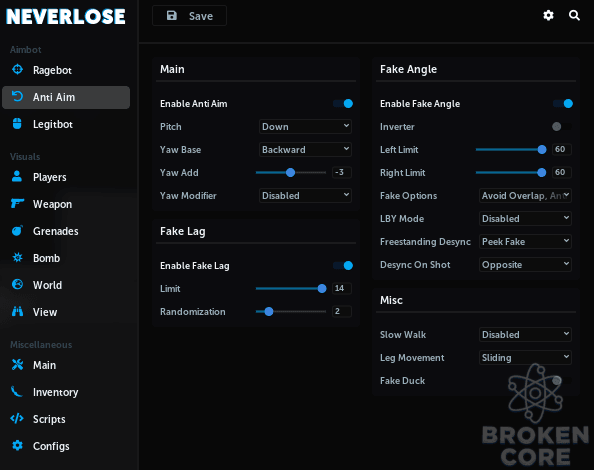The height and width of the screenshot is (470, 594).
Task: Click the Grenades bomb icon
Action: pyautogui.click(x=17, y=230)
